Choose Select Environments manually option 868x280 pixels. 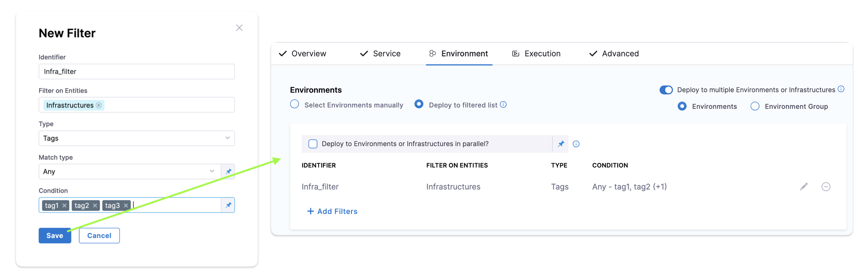click(x=295, y=104)
